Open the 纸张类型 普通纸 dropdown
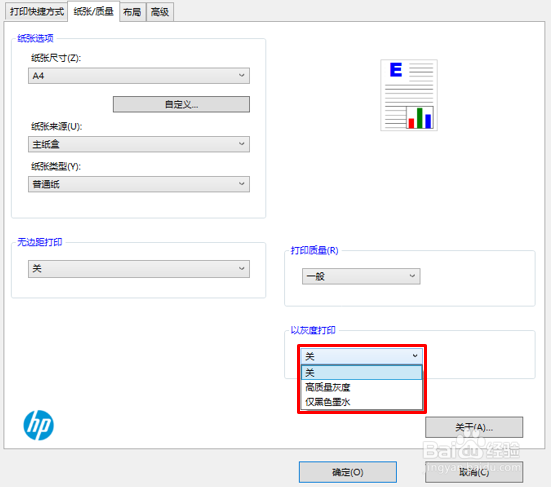Screen dimensions: 551x487 point(139,184)
